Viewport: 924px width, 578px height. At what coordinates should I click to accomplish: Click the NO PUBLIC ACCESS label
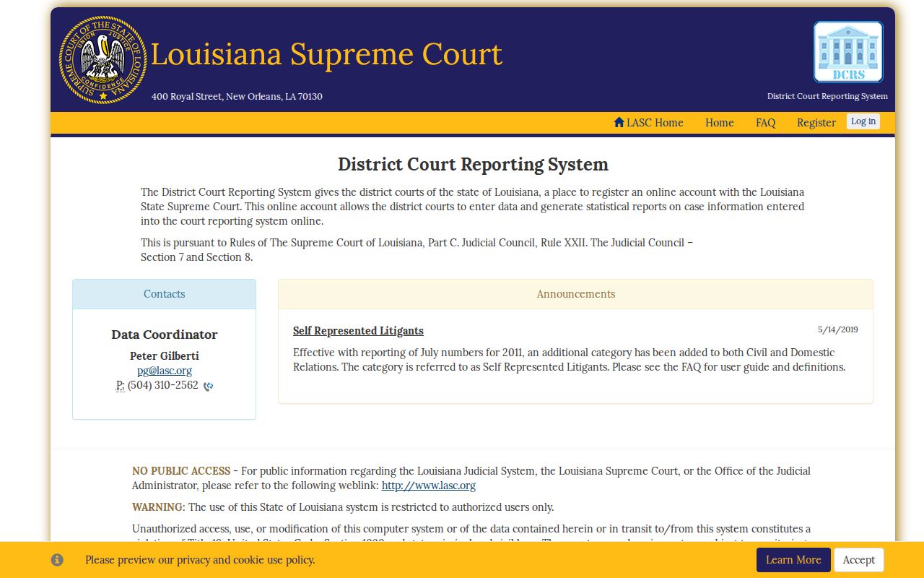[181, 471]
